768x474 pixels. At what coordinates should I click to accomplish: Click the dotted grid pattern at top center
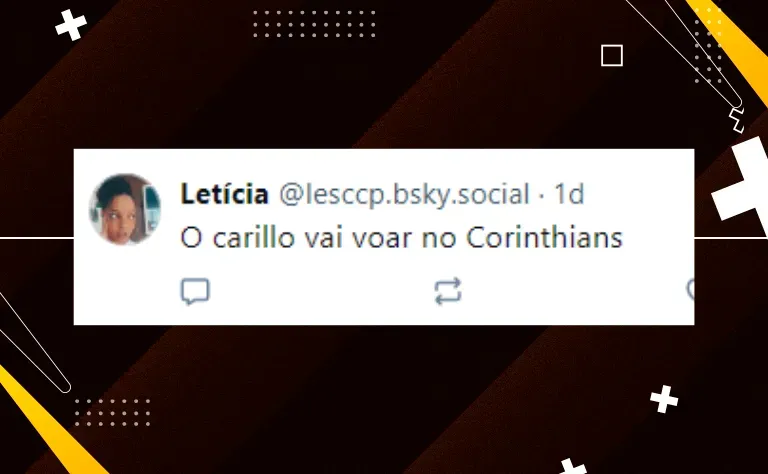[x=314, y=24]
